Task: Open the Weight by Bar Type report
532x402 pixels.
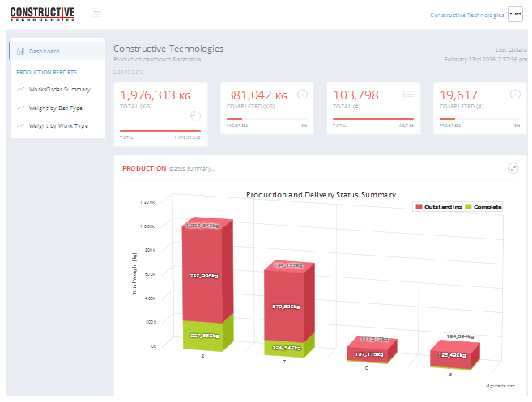Action: 55,108
